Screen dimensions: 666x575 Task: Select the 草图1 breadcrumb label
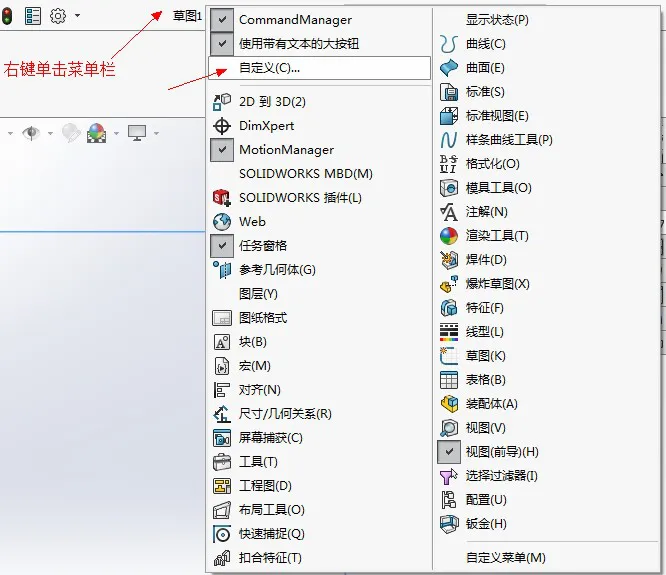pos(187,16)
